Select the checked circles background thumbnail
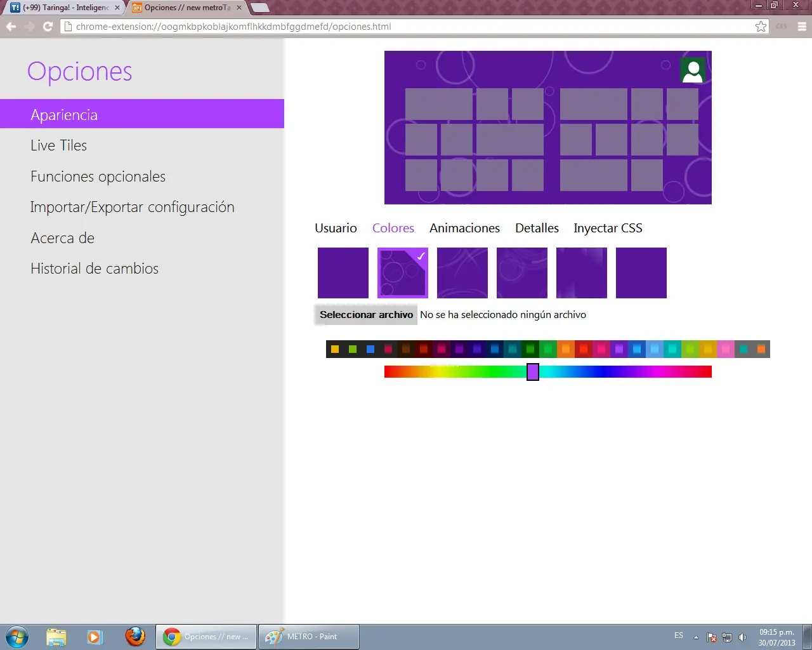The height and width of the screenshot is (650, 812). point(403,273)
